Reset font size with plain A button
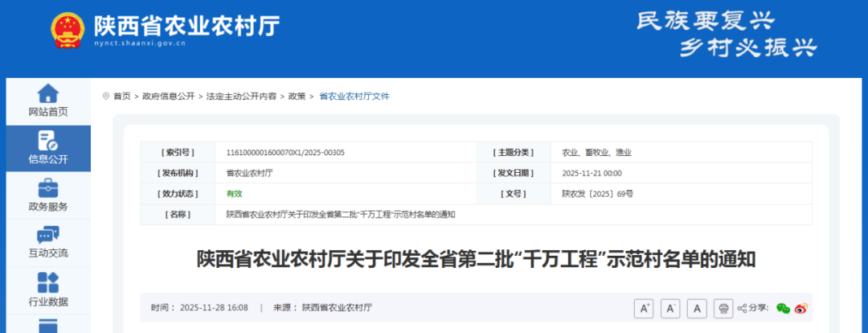Image resolution: width=868 pixels, height=333 pixels. pyautogui.click(x=698, y=308)
